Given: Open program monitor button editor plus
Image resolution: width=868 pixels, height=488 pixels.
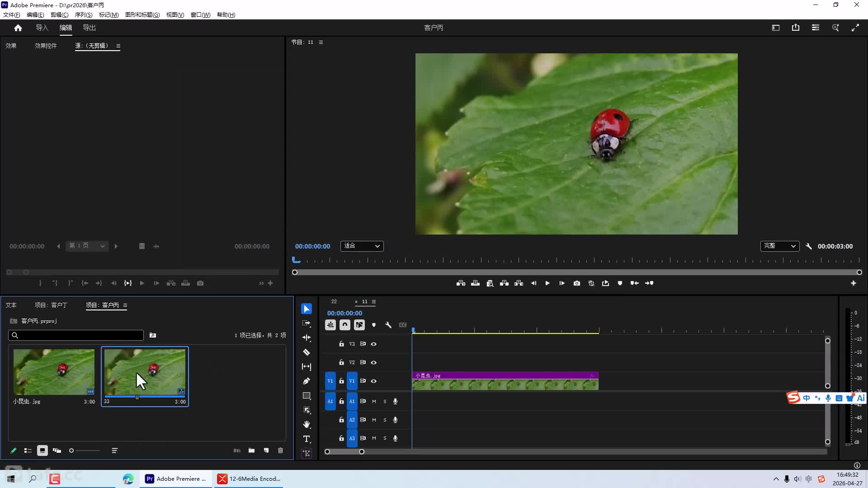Looking at the screenshot, I should [x=854, y=283].
